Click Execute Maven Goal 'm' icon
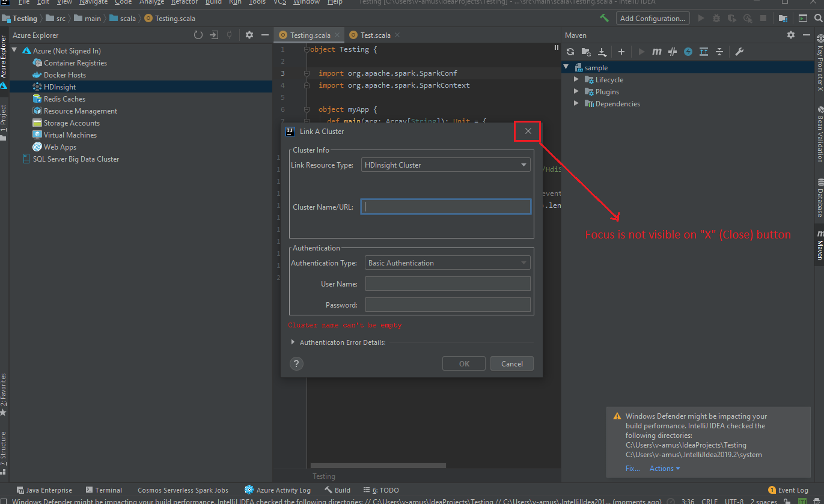This screenshot has height=504, width=824. point(657,52)
